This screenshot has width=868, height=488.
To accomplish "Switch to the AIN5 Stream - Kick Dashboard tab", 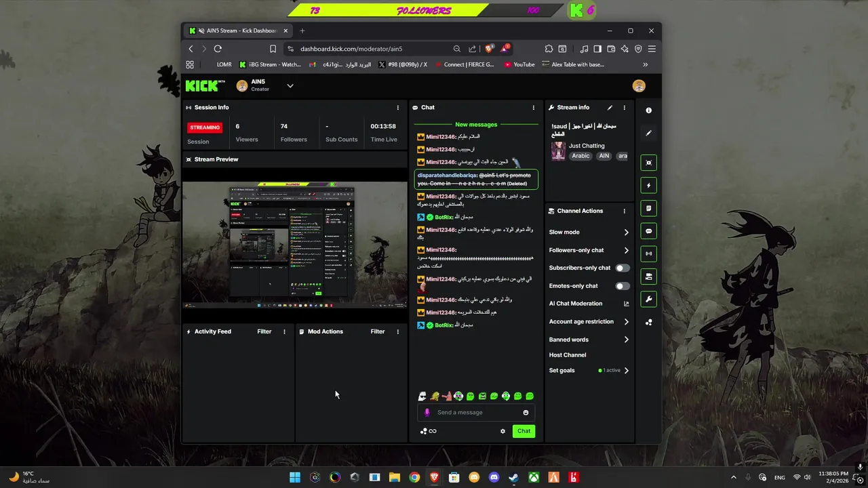I will click(238, 30).
